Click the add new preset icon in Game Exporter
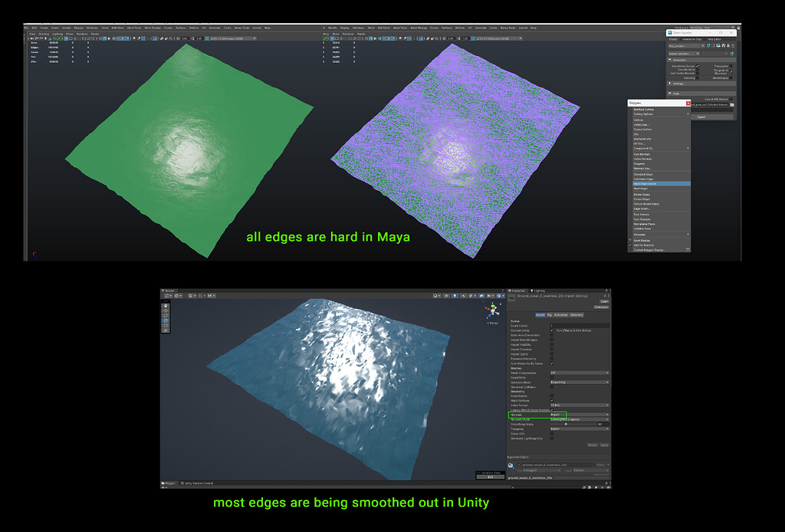 709,45
